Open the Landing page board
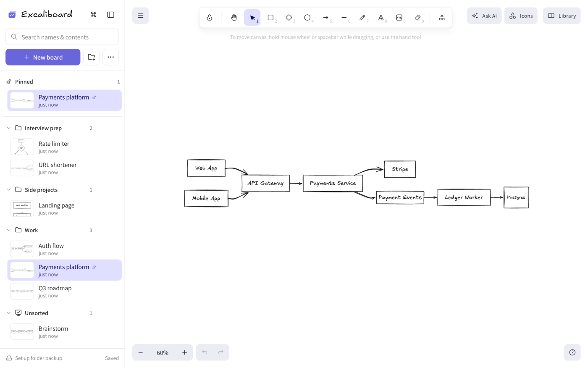 65,209
